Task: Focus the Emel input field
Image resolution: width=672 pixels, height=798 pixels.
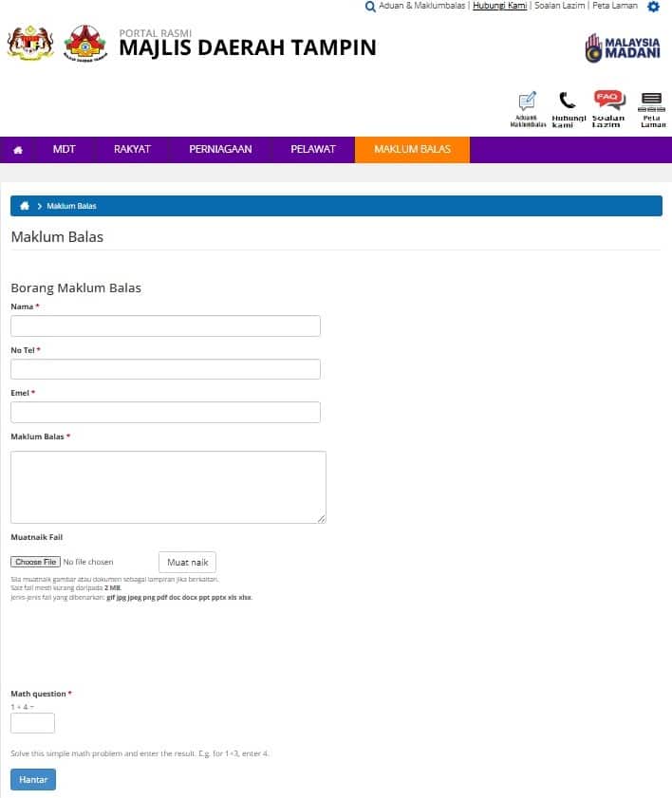Action: click(x=165, y=412)
